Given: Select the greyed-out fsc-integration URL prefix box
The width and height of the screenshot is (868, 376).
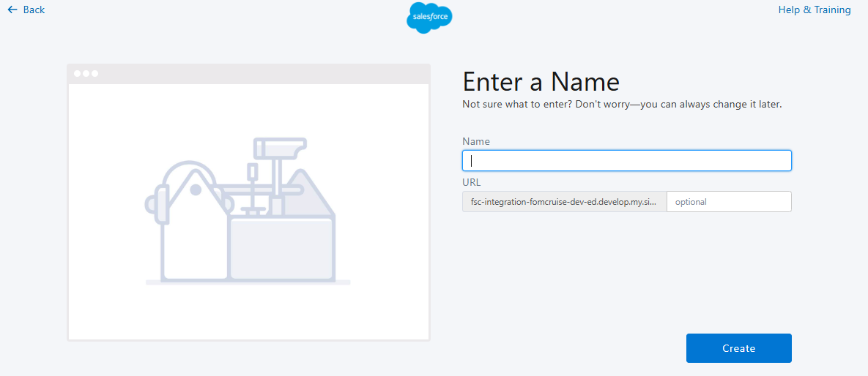Looking at the screenshot, I should [x=564, y=202].
